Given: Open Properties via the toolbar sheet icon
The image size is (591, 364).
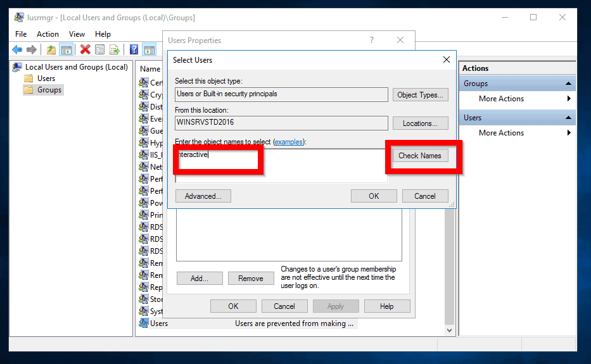Looking at the screenshot, I should click(100, 49).
